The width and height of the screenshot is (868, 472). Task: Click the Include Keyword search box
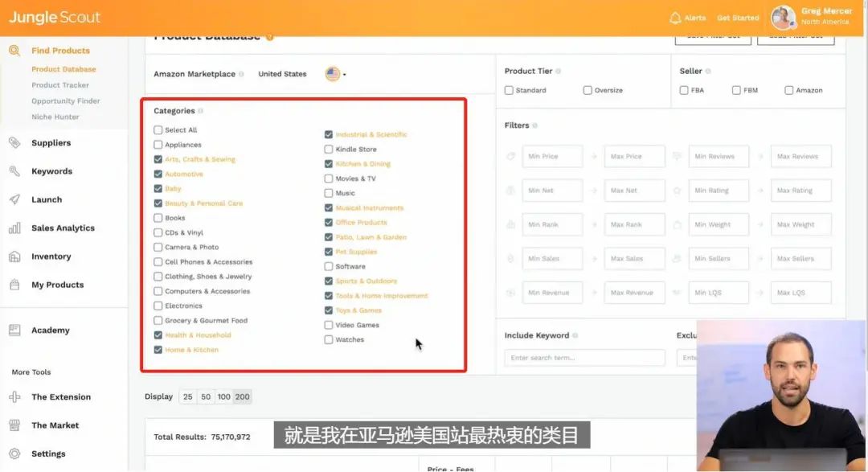pyautogui.click(x=584, y=358)
